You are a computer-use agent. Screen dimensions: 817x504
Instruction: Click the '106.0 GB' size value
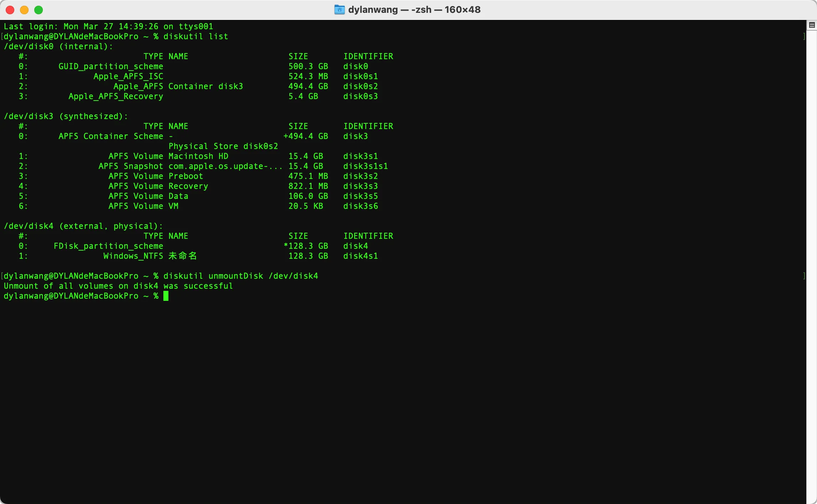pyautogui.click(x=308, y=196)
